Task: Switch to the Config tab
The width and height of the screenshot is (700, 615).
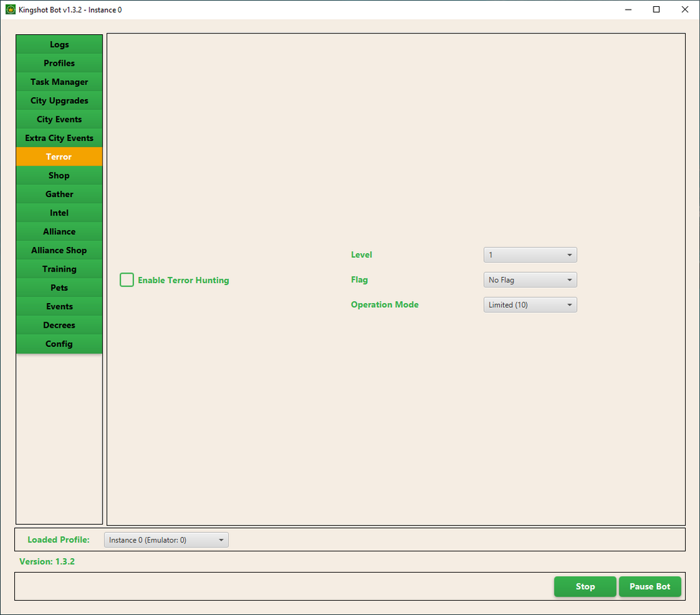Action: point(59,344)
